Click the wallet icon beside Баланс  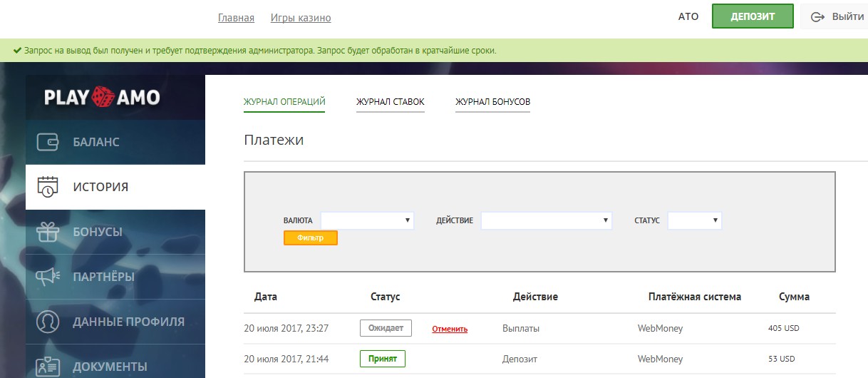(47, 142)
